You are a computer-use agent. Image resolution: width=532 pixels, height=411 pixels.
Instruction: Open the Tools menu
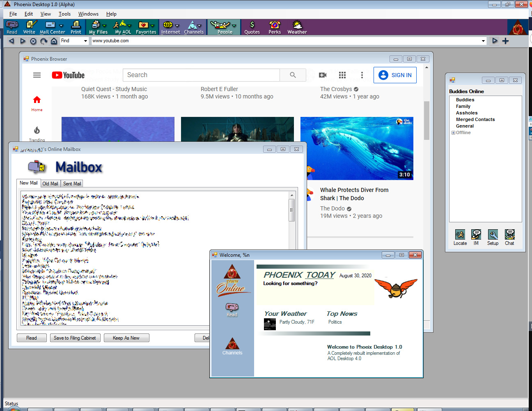click(x=64, y=14)
